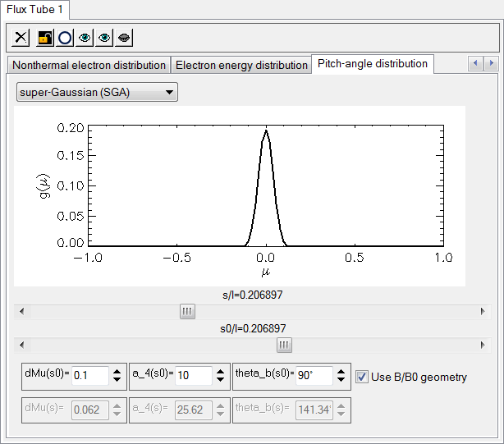This screenshot has height=444, width=504.
Task: Click the s0/l slider left arrow
Action: coord(22,345)
